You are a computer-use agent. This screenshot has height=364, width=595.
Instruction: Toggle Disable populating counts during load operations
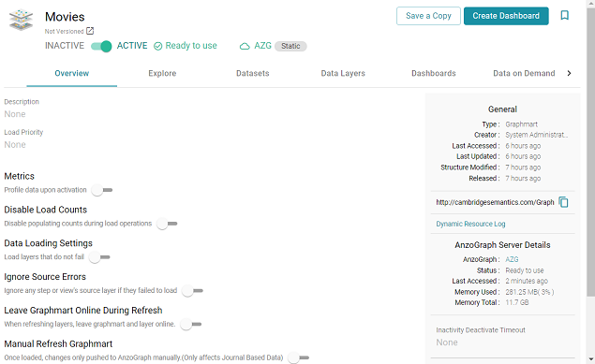(x=167, y=224)
